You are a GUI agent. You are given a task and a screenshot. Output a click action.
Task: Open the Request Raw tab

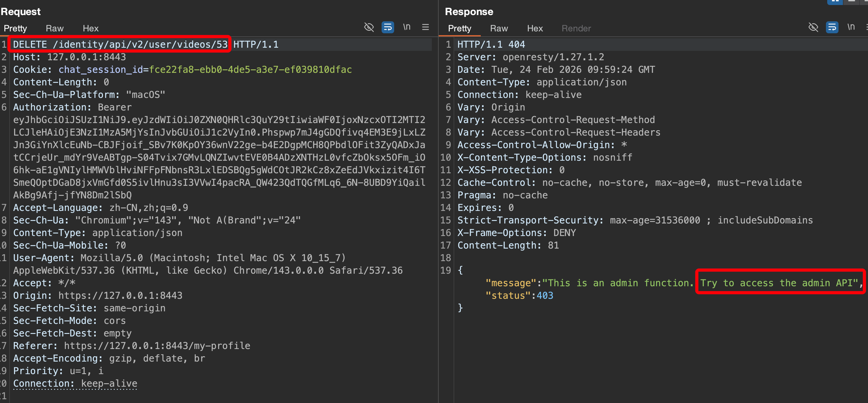click(x=55, y=28)
